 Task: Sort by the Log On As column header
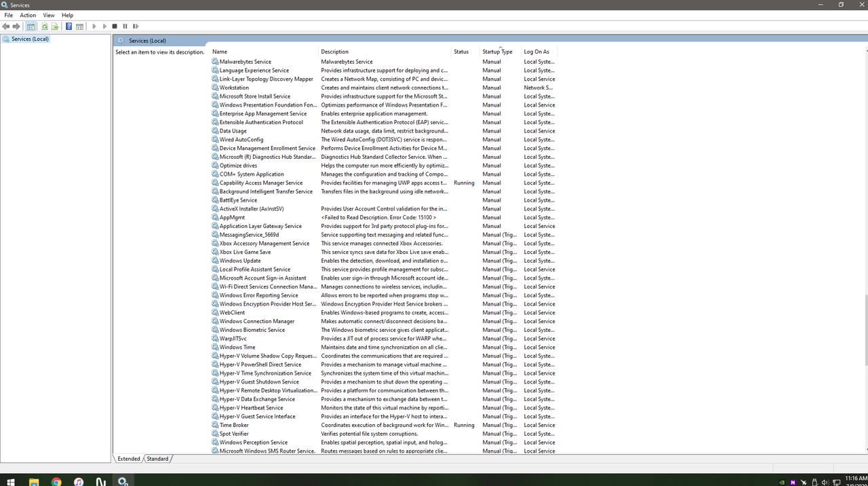click(539, 52)
